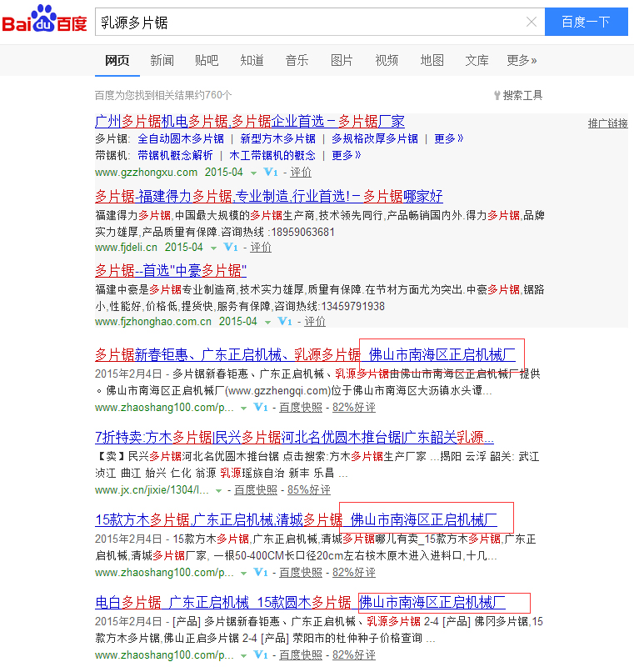Click 评价 beside www.gzzhongxu.com

tap(301, 173)
